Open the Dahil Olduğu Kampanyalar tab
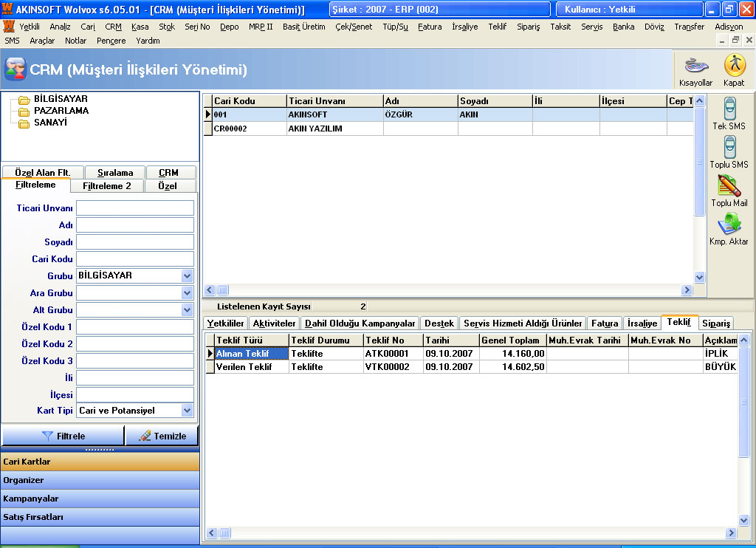Image resolution: width=756 pixels, height=548 pixels. pyautogui.click(x=360, y=323)
